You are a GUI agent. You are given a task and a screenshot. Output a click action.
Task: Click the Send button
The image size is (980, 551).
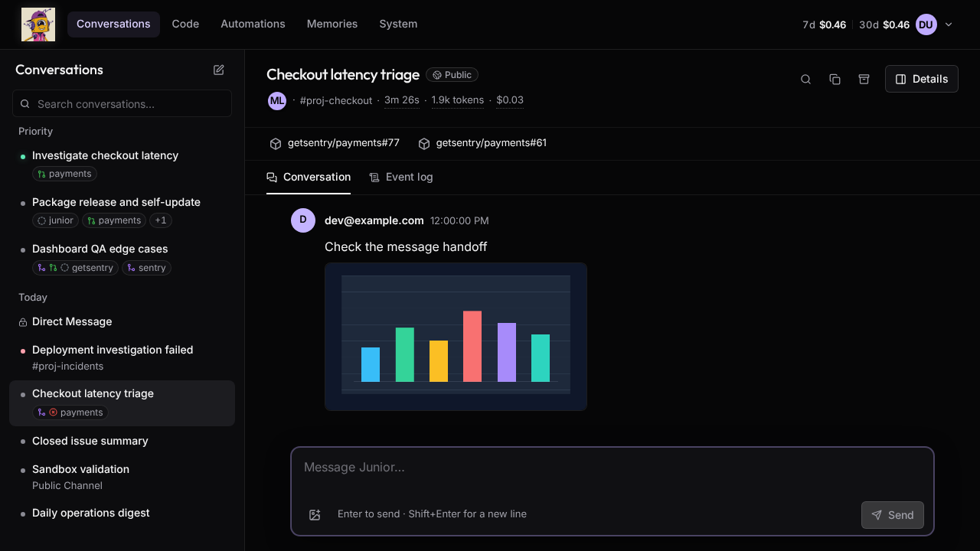point(893,515)
